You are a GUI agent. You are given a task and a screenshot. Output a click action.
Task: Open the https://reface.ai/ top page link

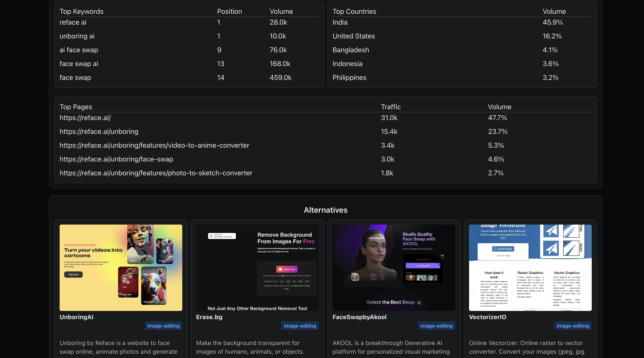pos(85,118)
